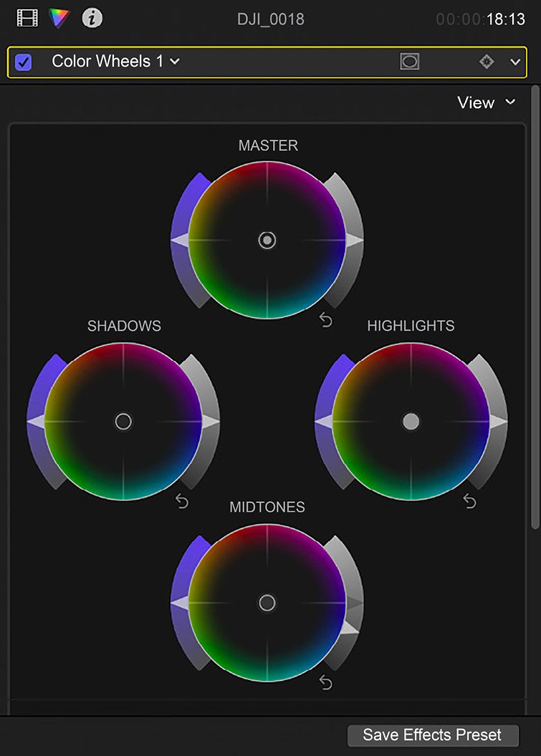This screenshot has height=756, width=541.
Task: Click the Midtones brightness slider handle
Action: 350,627
